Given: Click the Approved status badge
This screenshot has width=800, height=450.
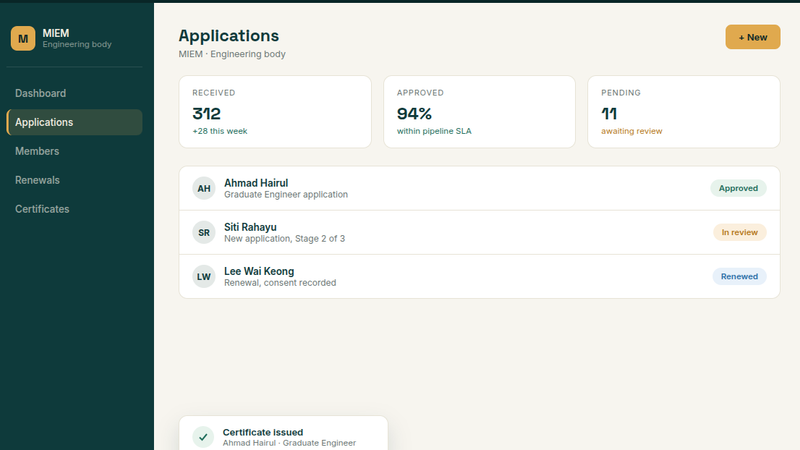Looking at the screenshot, I should 738,188.
